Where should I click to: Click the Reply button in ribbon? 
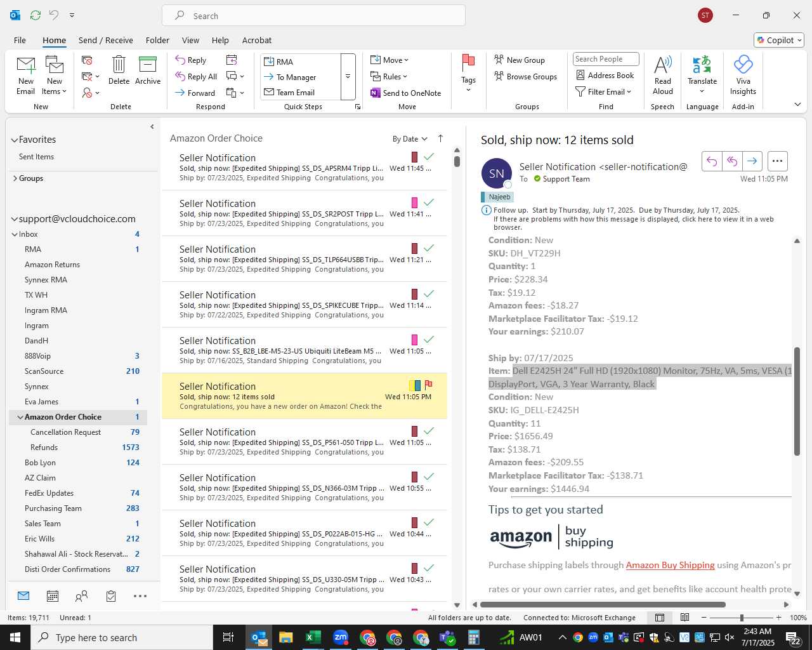191,60
